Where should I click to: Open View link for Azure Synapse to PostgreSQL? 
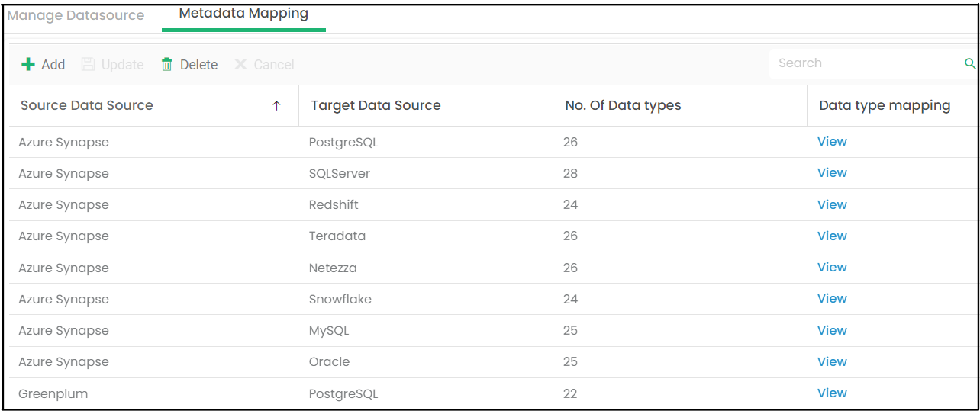[x=832, y=141]
